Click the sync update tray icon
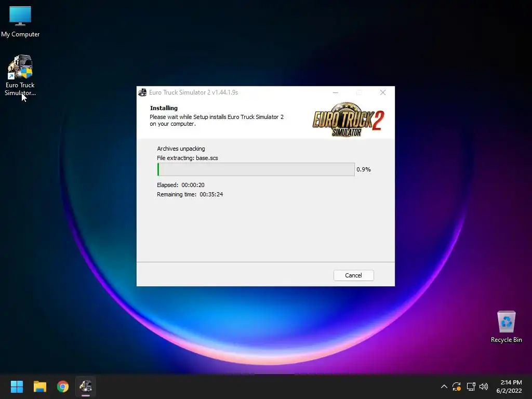 (x=457, y=387)
